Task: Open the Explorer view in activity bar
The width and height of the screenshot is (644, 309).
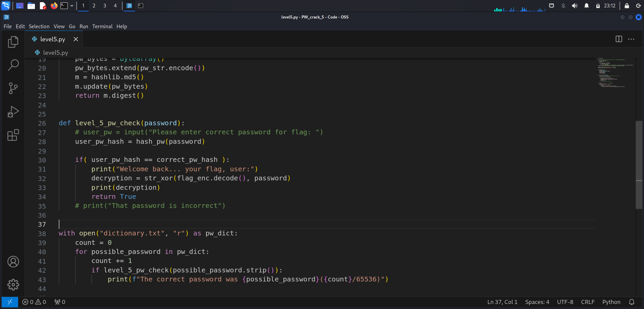Action: click(x=13, y=42)
